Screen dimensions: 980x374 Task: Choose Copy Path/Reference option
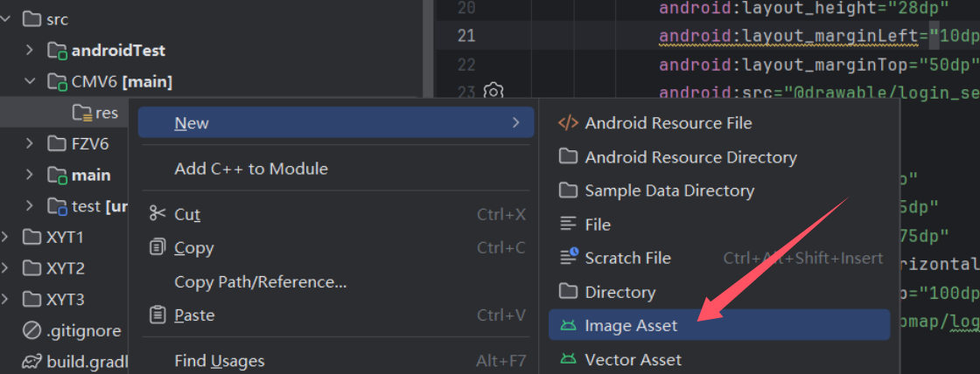coord(260,281)
